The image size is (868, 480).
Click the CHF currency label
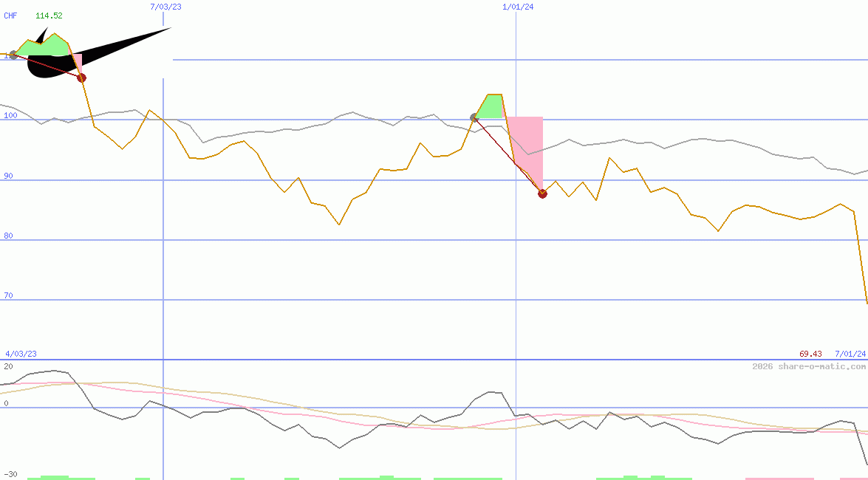10,16
